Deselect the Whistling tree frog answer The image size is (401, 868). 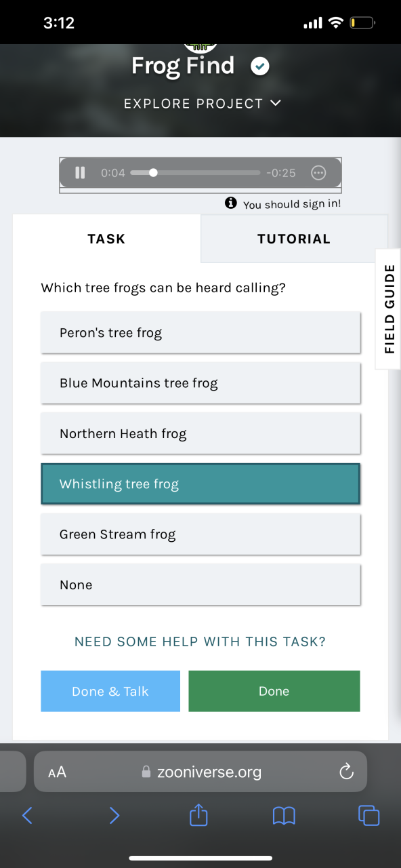(x=200, y=484)
